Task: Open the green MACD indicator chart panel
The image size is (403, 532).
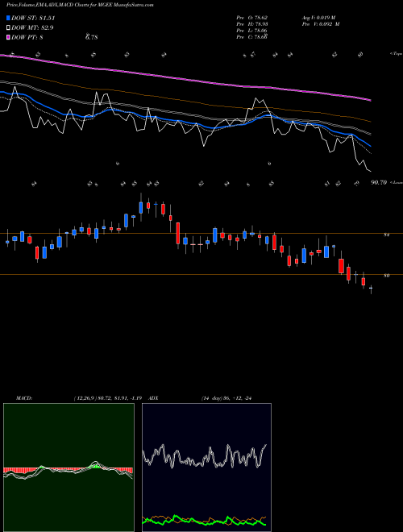Action: [69, 468]
